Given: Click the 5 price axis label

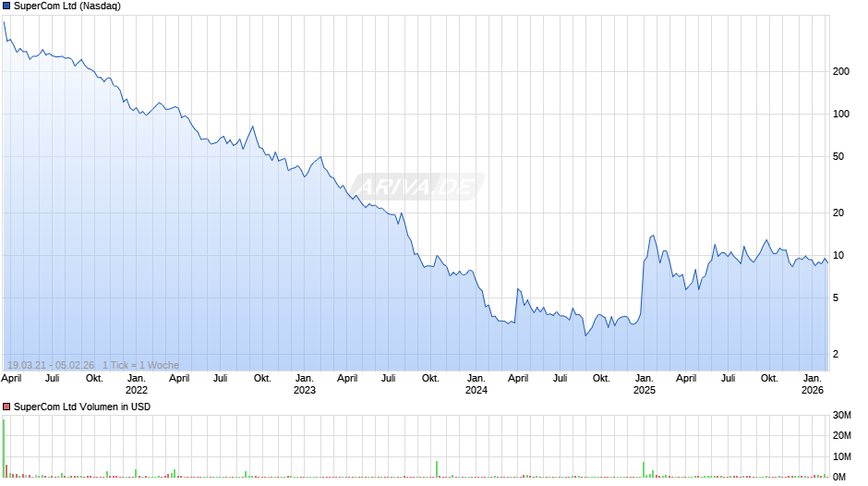Looking at the screenshot, I should [836, 298].
